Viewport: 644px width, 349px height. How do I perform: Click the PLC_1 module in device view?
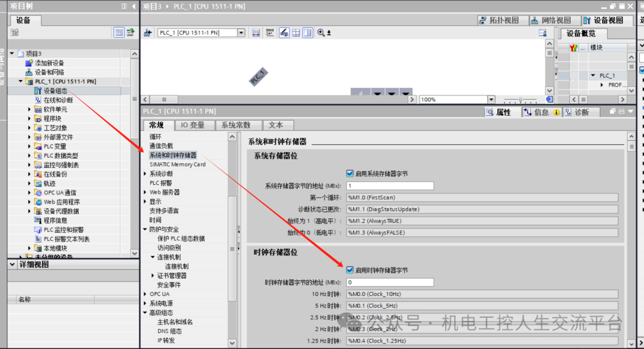click(x=258, y=76)
